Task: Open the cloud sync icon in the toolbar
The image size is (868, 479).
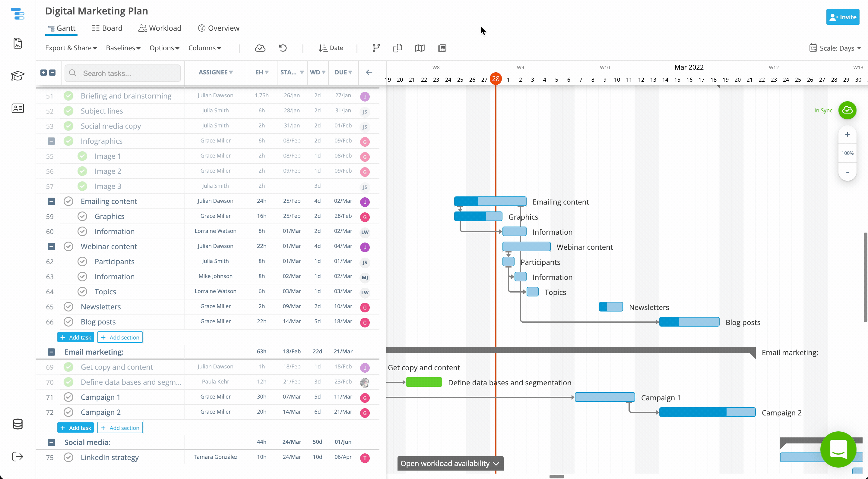Action: (260, 48)
